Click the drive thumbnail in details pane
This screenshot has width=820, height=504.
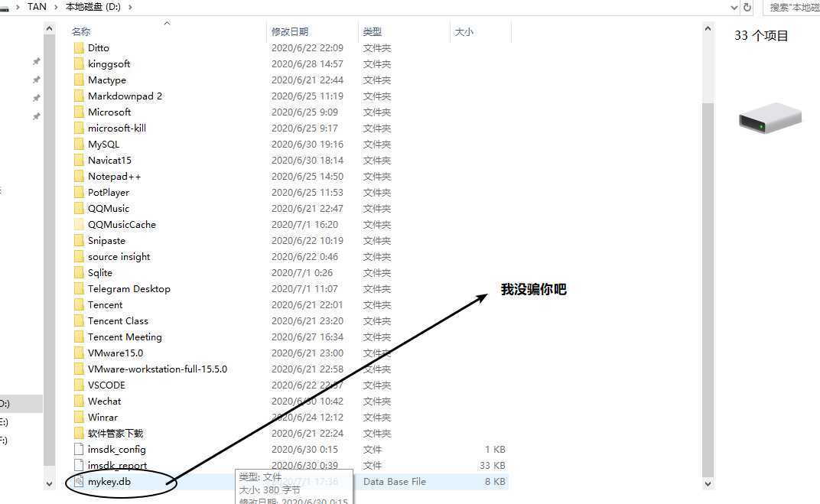coord(770,118)
